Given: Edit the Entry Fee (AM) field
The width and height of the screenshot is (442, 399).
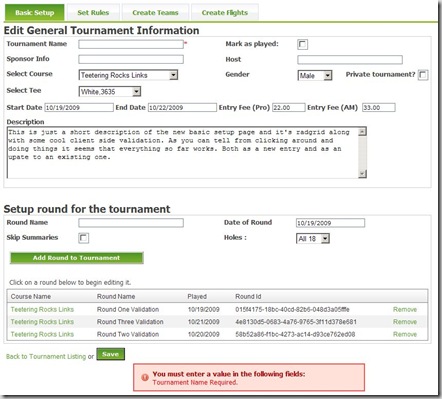Looking at the screenshot, I should 379,108.
